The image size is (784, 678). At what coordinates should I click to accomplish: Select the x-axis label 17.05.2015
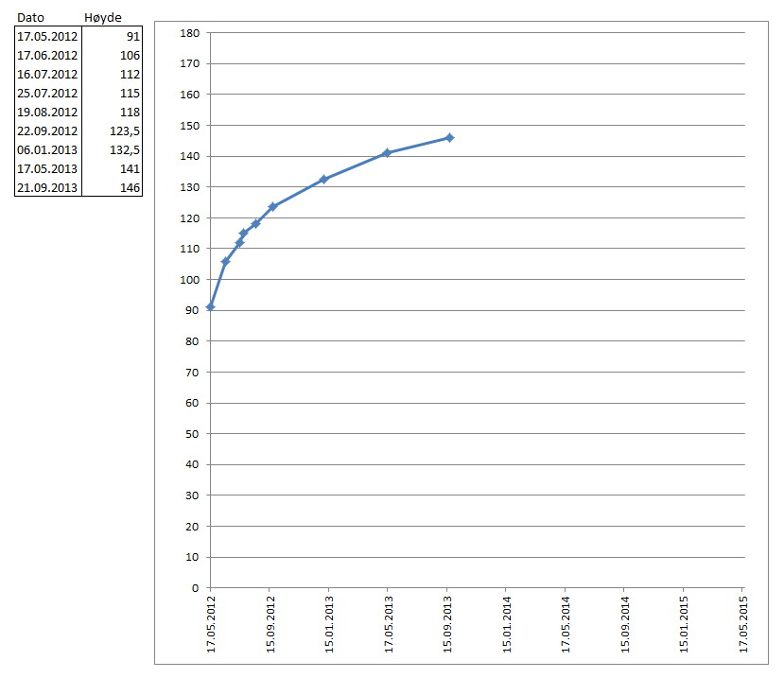(x=743, y=624)
